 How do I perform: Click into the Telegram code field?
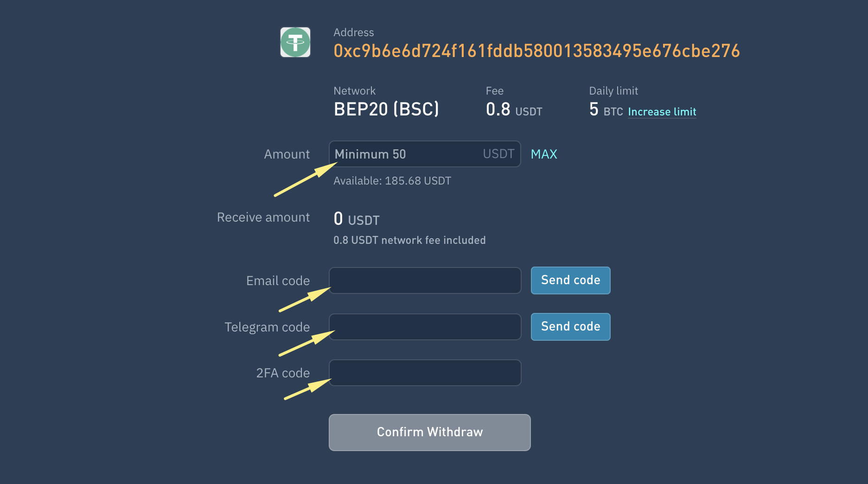click(x=425, y=327)
